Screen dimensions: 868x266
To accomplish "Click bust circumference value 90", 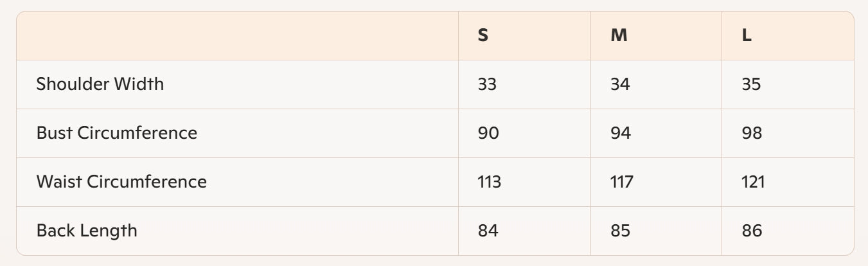I will [488, 133].
